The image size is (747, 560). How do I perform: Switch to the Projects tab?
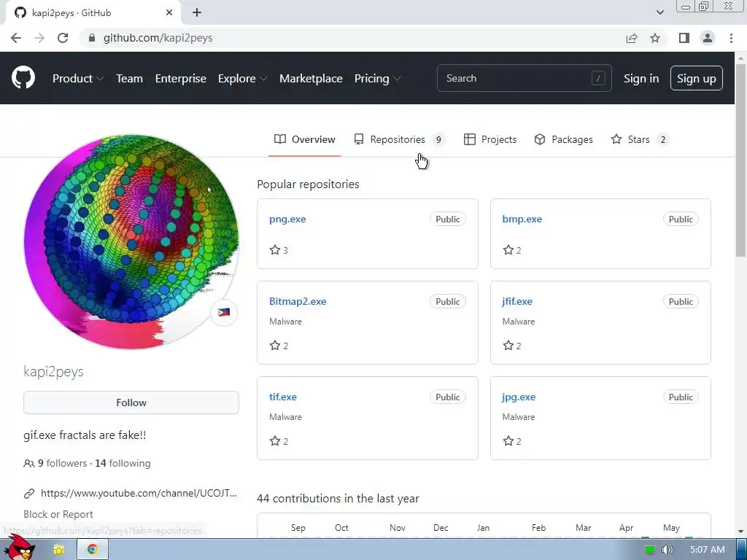tap(489, 139)
